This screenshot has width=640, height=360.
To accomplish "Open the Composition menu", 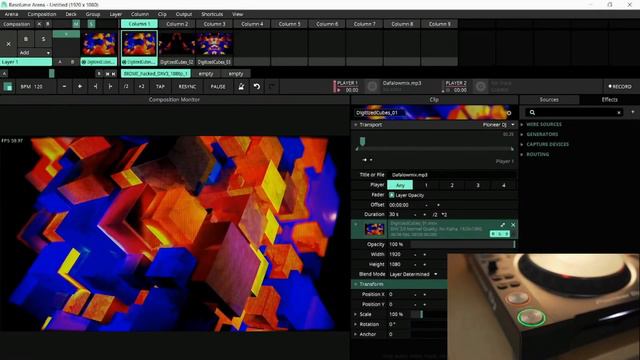I will pos(42,14).
